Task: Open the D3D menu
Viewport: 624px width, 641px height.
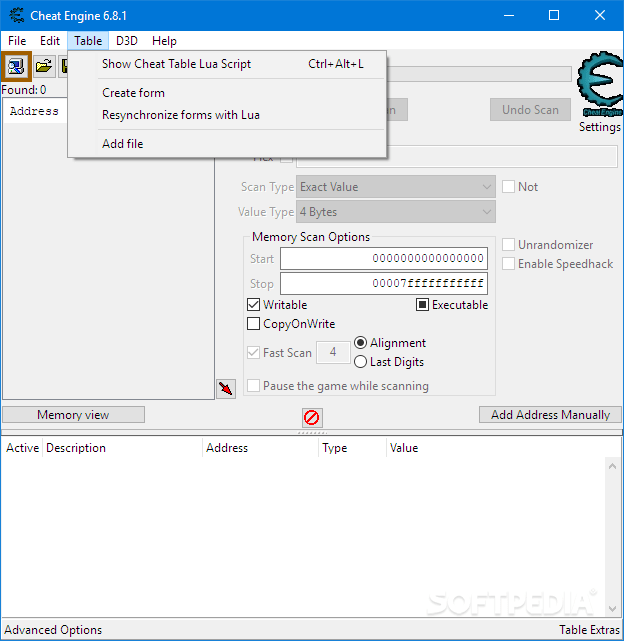Action: (x=127, y=41)
